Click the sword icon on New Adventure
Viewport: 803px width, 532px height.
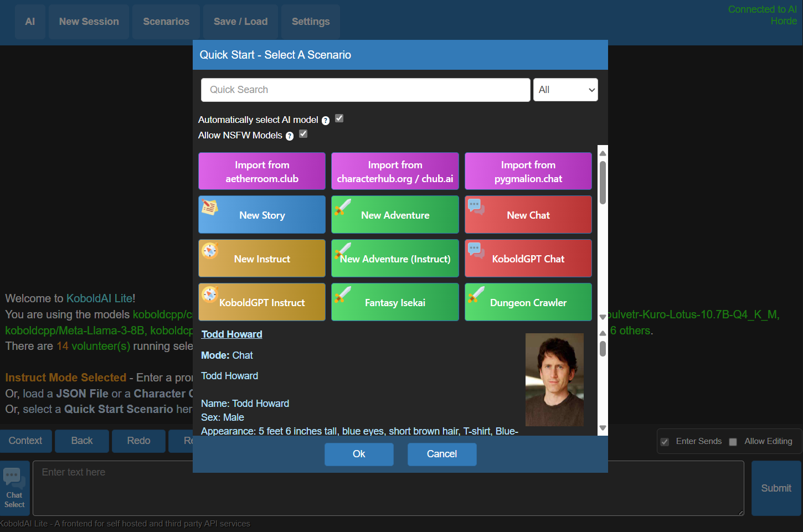(x=343, y=207)
